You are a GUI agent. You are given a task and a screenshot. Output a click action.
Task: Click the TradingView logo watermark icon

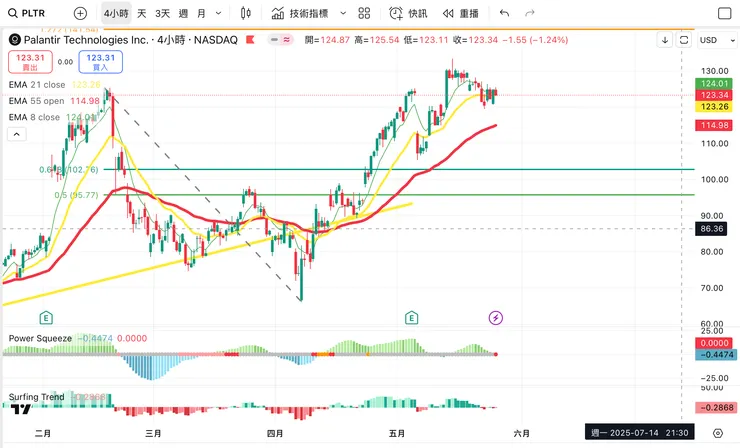(x=21, y=409)
